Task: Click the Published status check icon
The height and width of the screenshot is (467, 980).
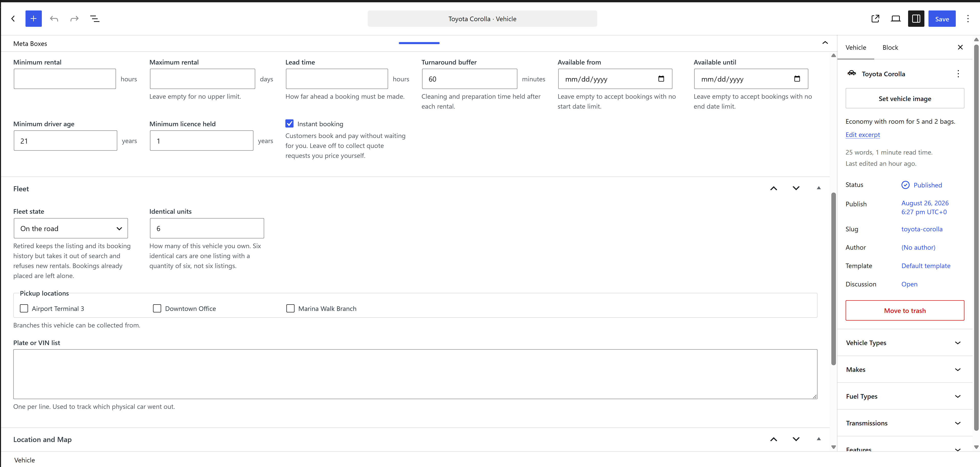Action: (x=906, y=185)
